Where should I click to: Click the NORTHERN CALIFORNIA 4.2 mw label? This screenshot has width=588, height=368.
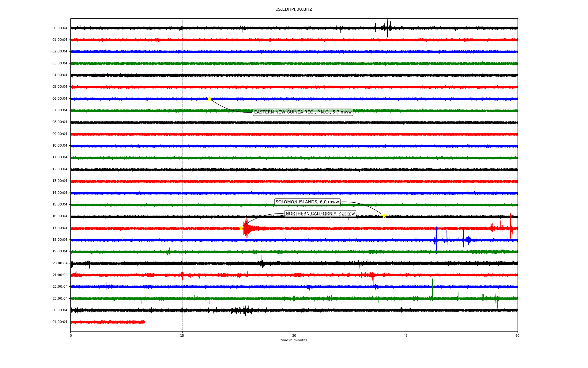pos(320,213)
